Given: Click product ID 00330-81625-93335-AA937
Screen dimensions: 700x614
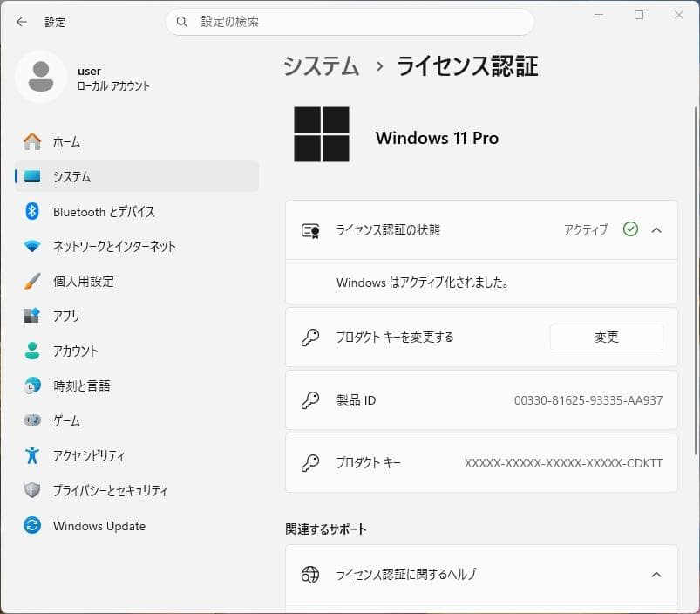Looking at the screenshot, I should [588, 400].
